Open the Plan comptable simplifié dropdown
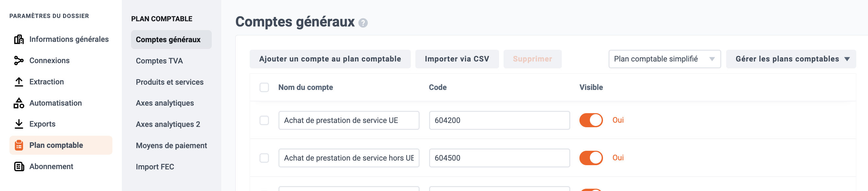Viewport: 868px width, 191px height. (x=664, y=59)
